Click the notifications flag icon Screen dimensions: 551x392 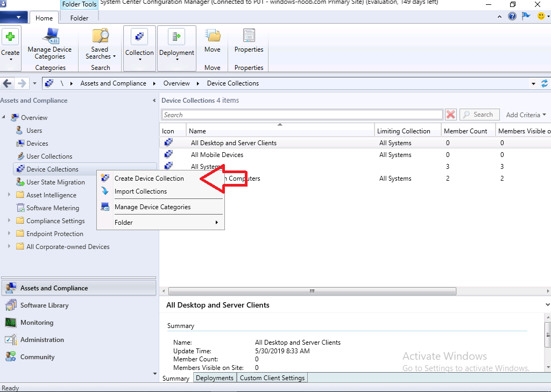(526, 16)
